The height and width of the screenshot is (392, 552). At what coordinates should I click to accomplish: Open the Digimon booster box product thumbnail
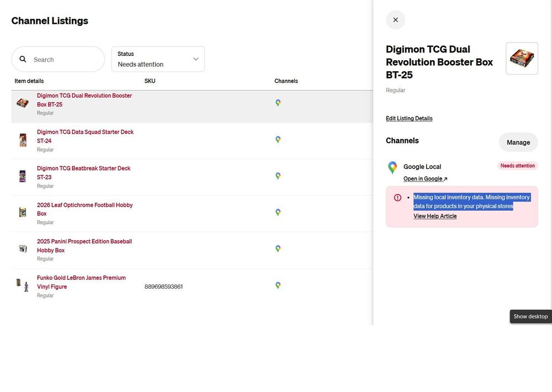pos(522,59)
